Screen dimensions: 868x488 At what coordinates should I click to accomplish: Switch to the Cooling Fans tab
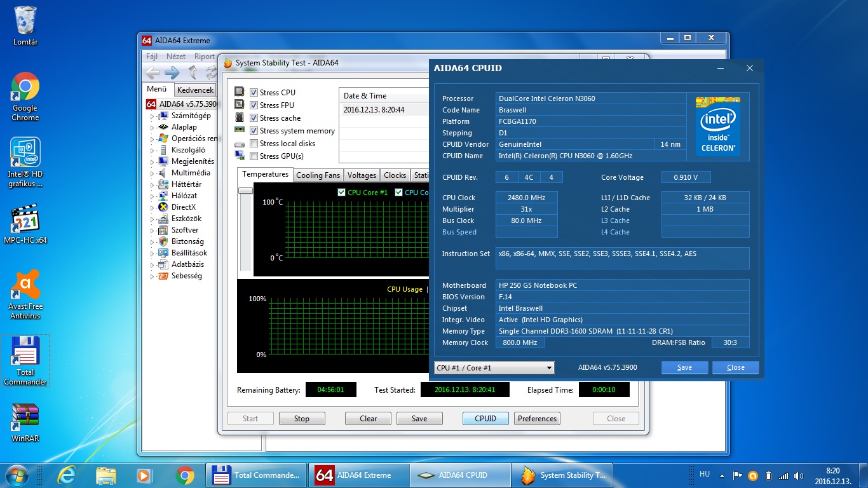(318, 175)
